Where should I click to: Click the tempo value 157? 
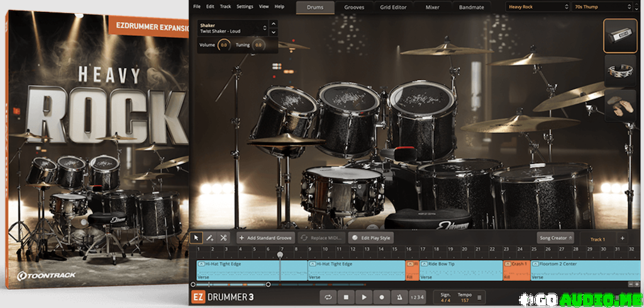(465, 300)
